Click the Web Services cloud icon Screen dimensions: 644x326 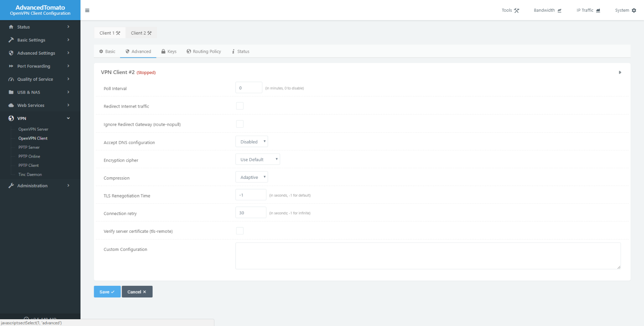[x=11, y=105]
